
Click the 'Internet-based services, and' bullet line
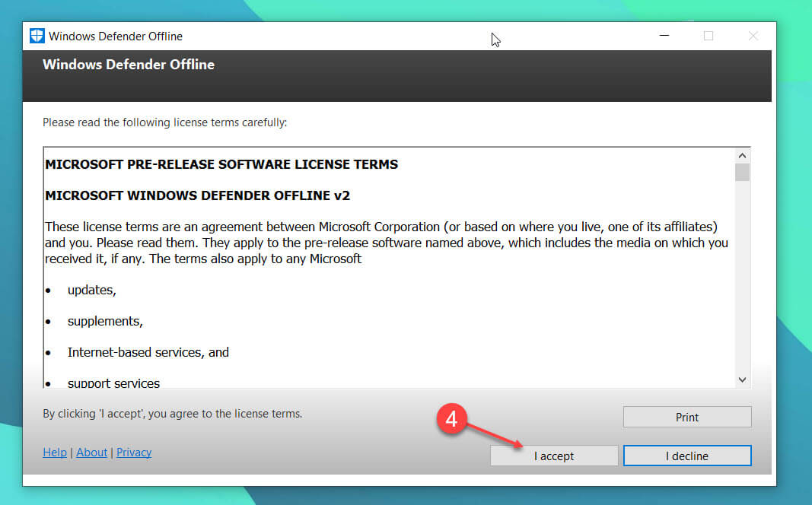coord(148,352)
